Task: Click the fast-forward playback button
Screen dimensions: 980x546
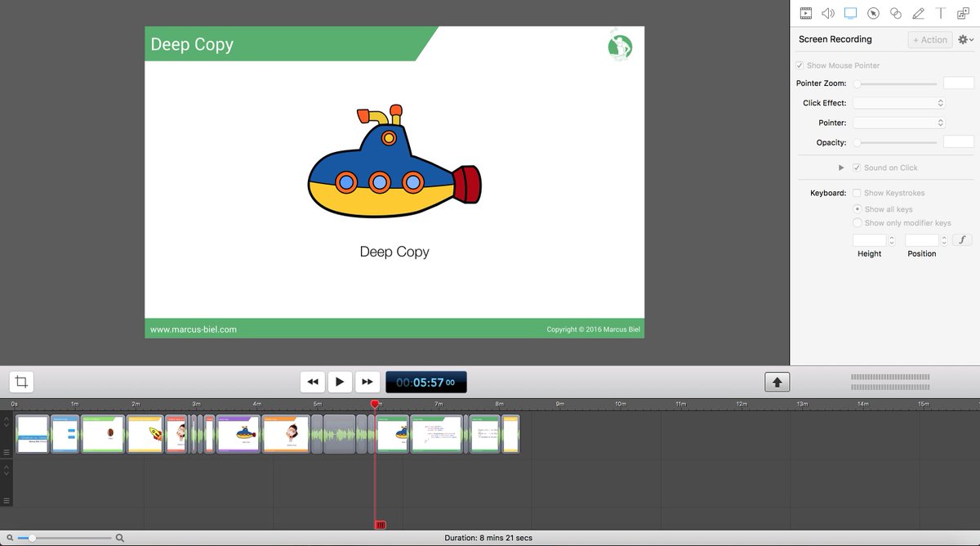Action: click(x=367, y=382)
